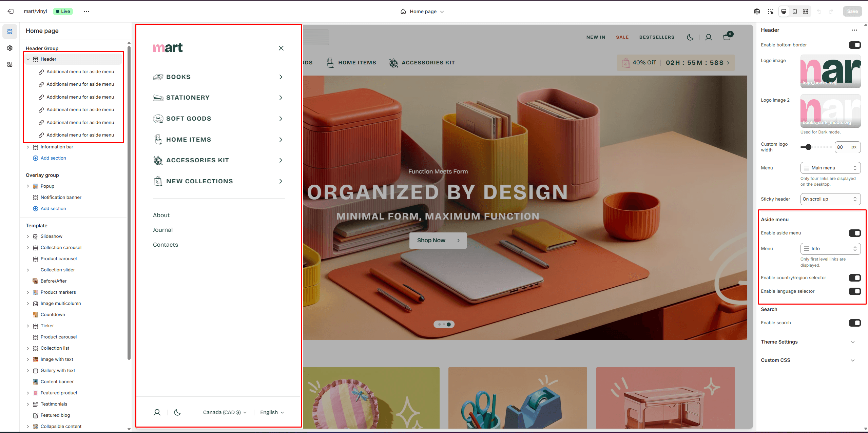Expand the Slideshow section tree item
Viewport: 868px width, 433px height.
point(28,236)
